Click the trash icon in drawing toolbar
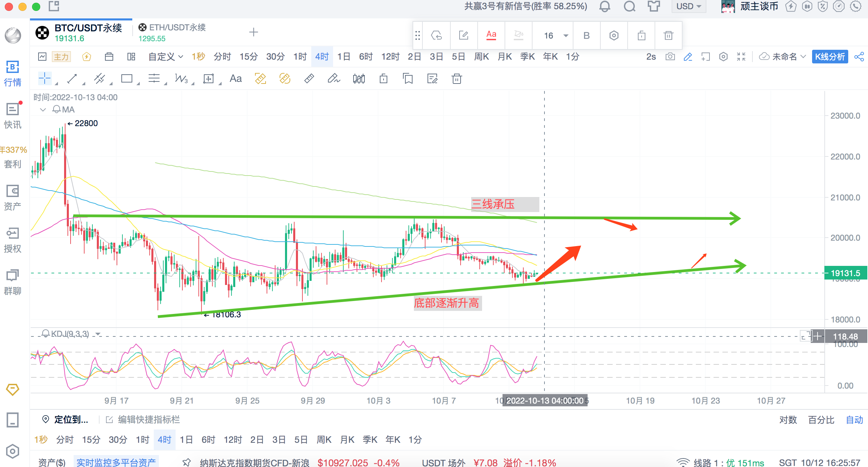868x467 pixels. tap(457, 79)
